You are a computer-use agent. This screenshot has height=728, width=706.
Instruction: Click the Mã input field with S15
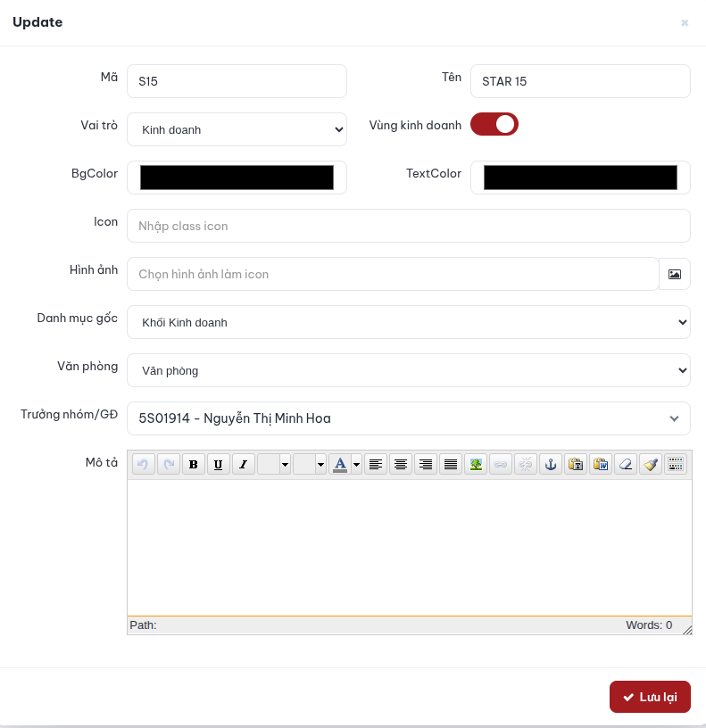pos(237,81)
